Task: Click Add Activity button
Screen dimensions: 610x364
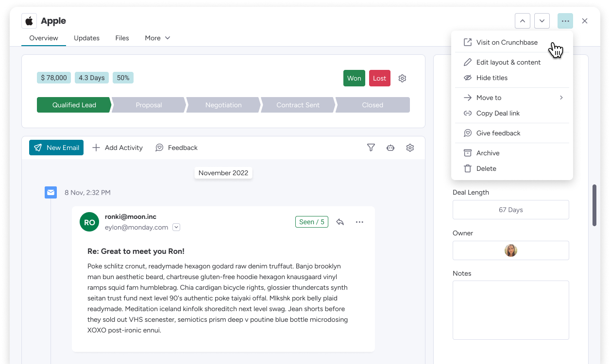Action: tap(118, 148)
